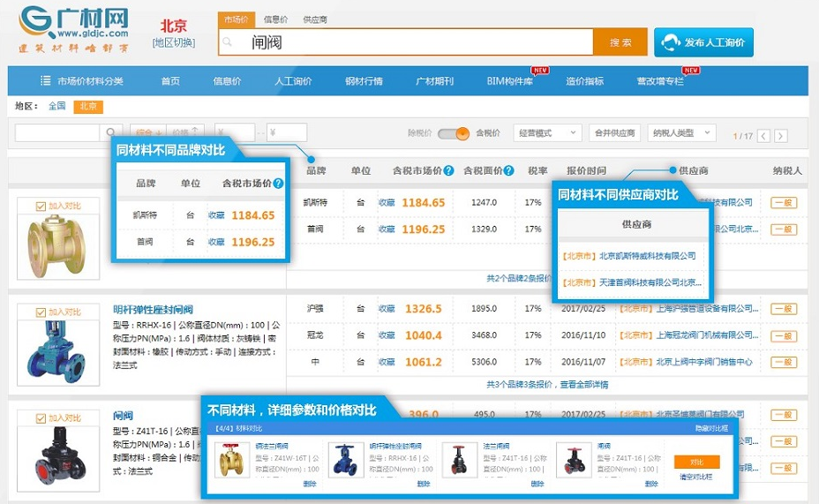The width and height of the screenshot is (819, 504).
Task: Click the 发布人工询价 button
Action: coord(703,42)
